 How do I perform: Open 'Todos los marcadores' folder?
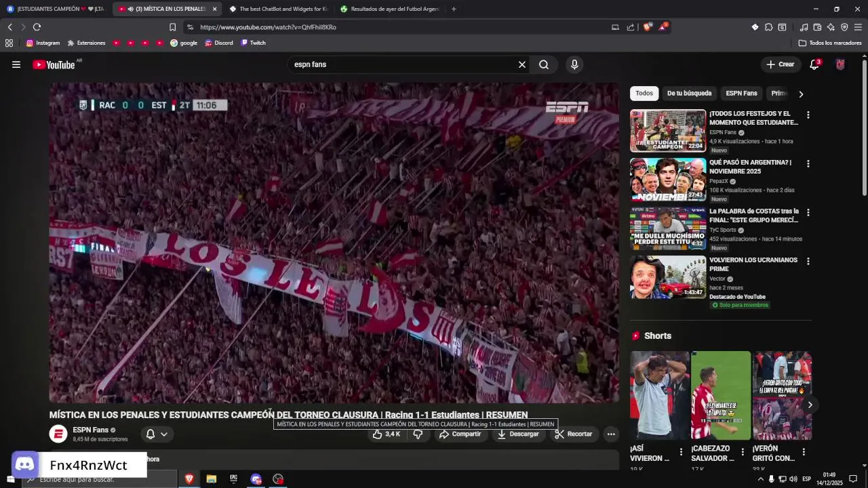pos(830,43)
